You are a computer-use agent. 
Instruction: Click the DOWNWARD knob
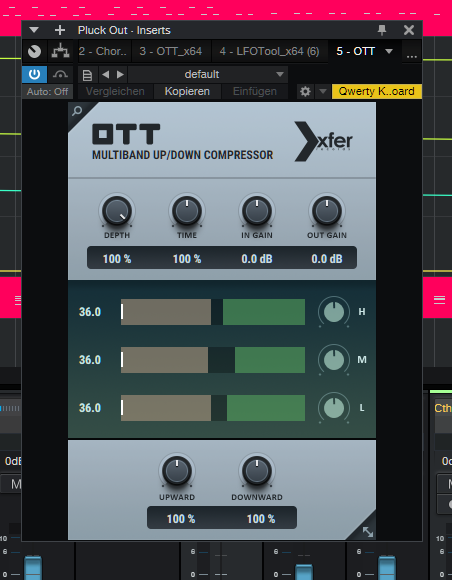pyautogui.click(x=257, y=471)
